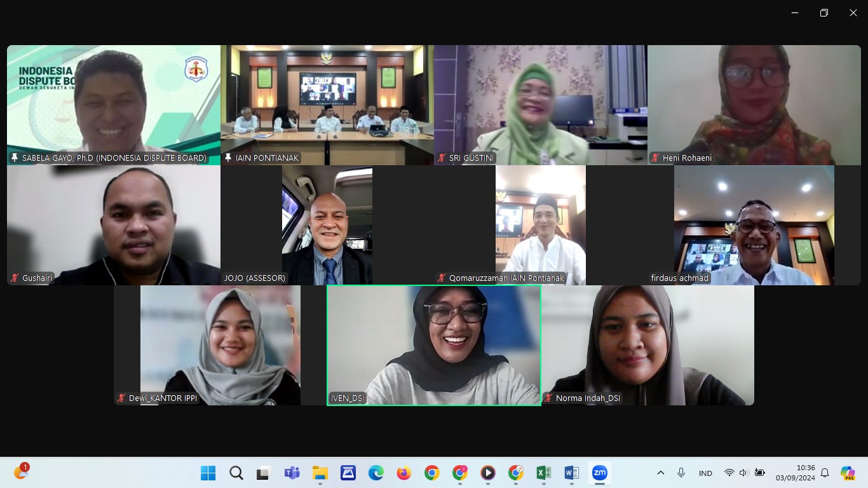Image resolution: width=868 pixels, height=488 pixels.
Task: Open File Explorer from the taskbar
Action: tap(320, 473)
